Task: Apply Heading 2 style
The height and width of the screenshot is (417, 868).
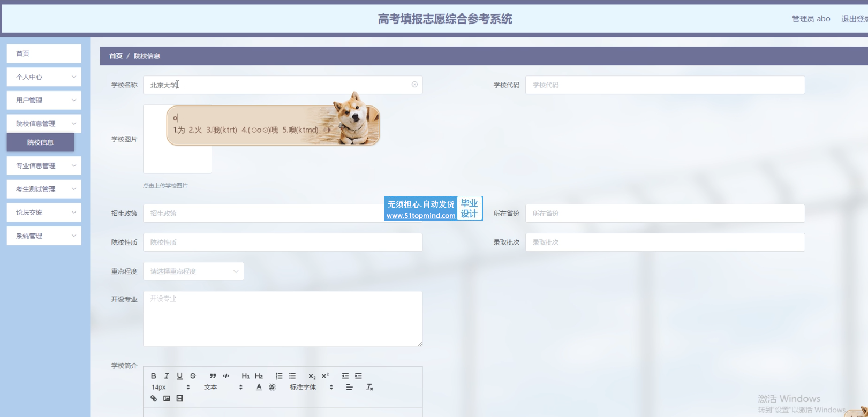Action: tap(259, 376)
